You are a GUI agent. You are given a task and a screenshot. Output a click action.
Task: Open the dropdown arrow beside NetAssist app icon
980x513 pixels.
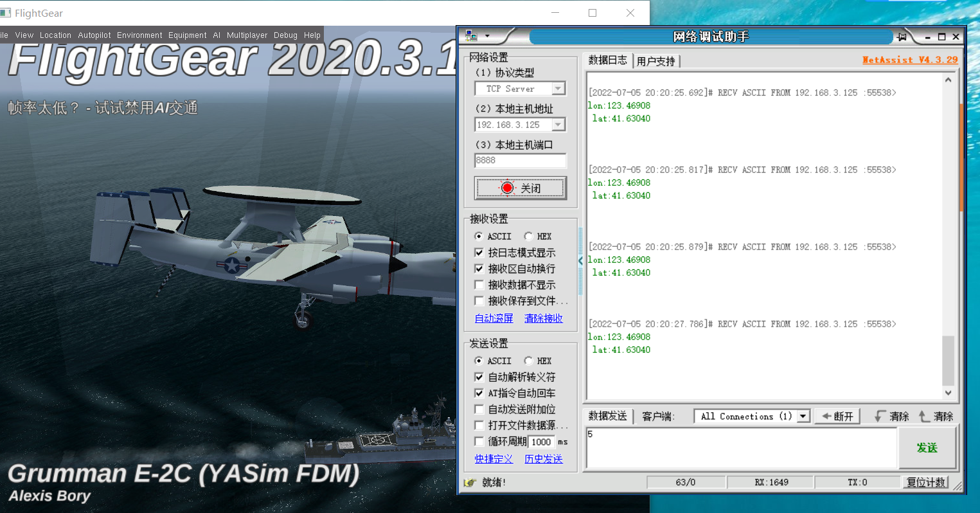point(487,36)
